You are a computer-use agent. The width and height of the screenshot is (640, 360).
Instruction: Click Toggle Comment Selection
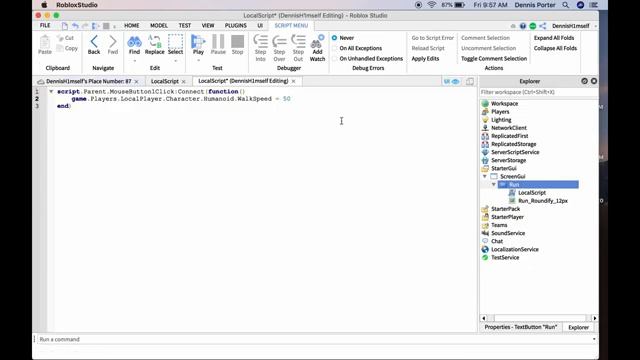494,59
